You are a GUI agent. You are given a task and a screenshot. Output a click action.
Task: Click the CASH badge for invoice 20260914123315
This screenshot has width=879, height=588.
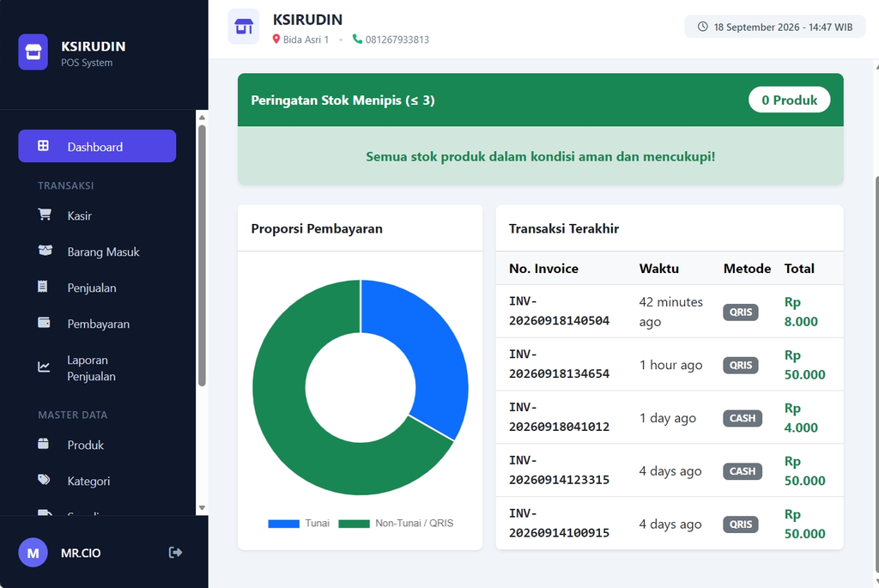coord(743,471)
